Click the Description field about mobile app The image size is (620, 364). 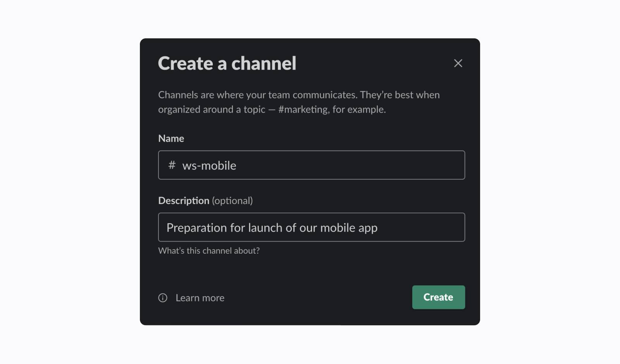tap(312, 227)
